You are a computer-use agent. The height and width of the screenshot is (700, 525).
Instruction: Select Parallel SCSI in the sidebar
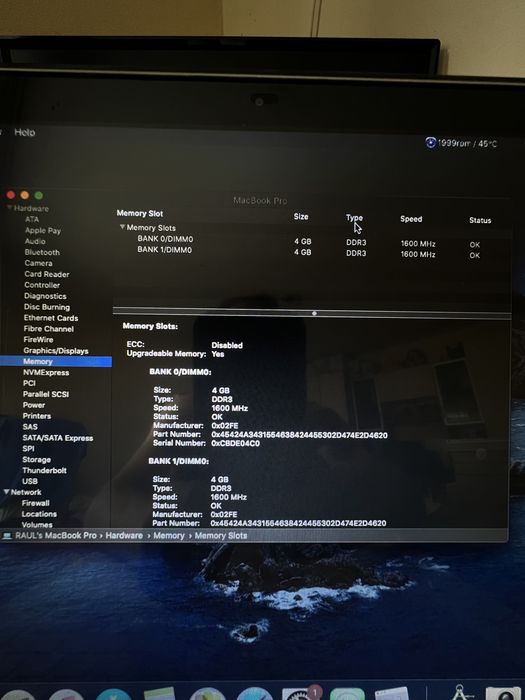click(x=46, y=394)
